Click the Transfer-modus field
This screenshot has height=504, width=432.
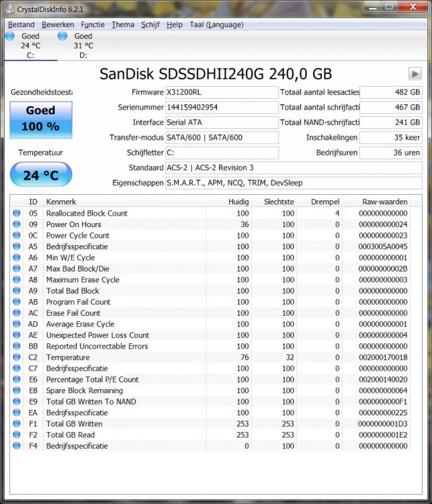point(222,138)
